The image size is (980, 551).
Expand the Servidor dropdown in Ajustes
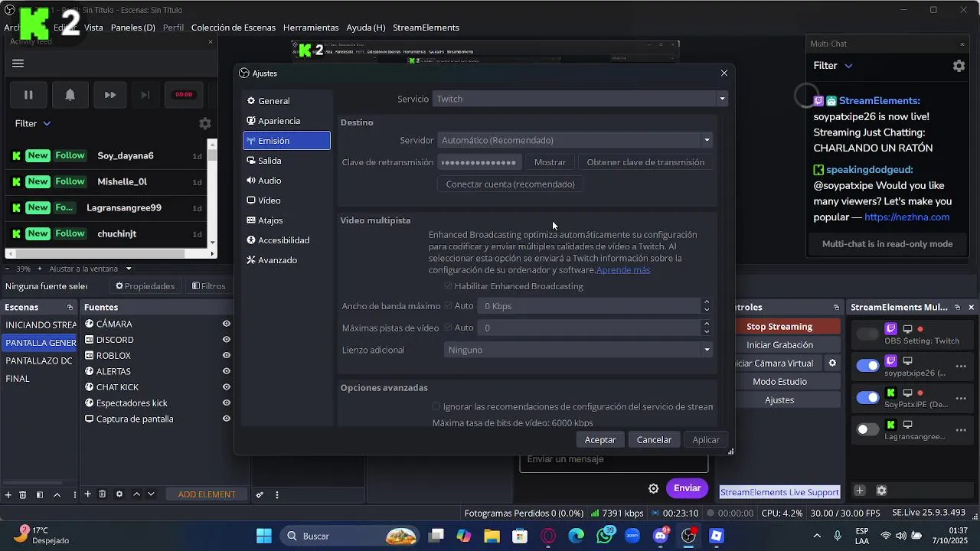[575, 140]
